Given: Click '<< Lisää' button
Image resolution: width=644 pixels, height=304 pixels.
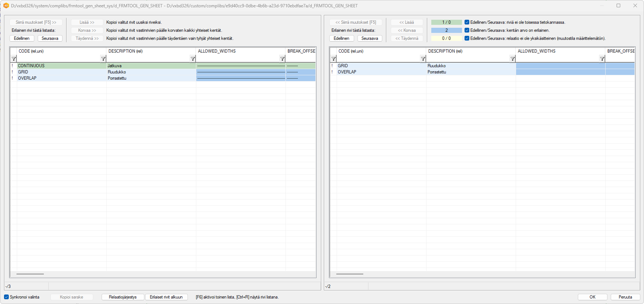Looking at the screenshot, I should tap(407, 22).
